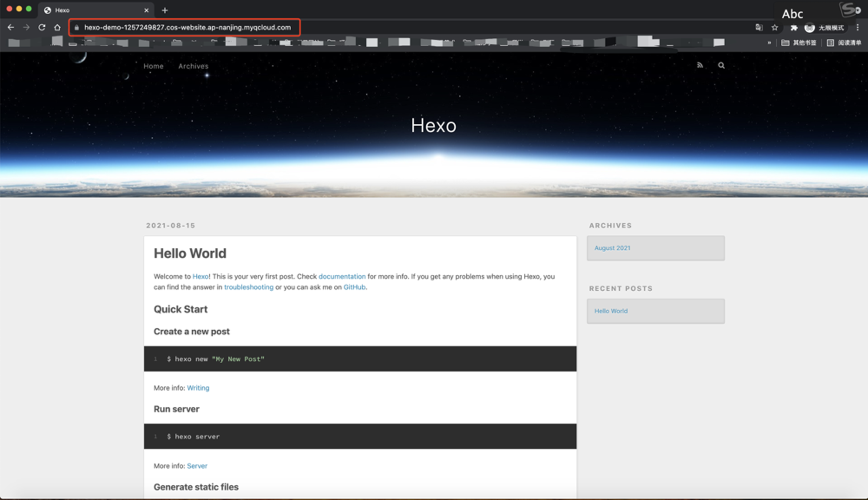
Task: Bookmark this page with the star icon
Action: coord(775,27)
